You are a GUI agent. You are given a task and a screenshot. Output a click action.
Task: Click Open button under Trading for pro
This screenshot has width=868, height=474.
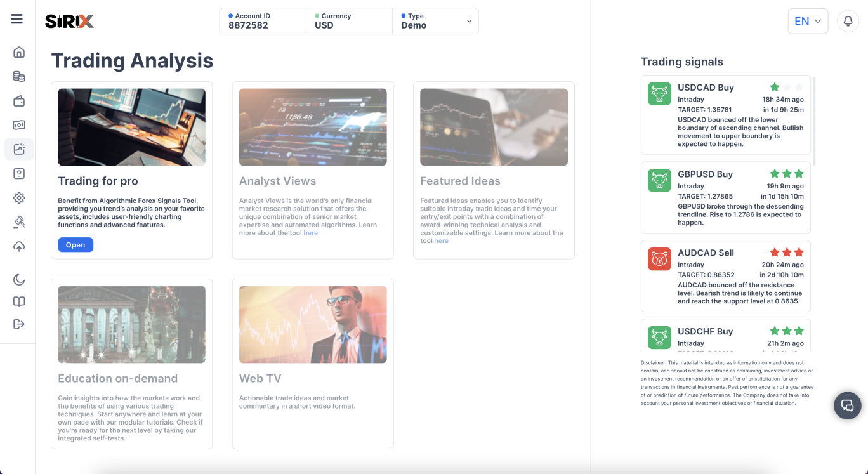tap(76, 245)
